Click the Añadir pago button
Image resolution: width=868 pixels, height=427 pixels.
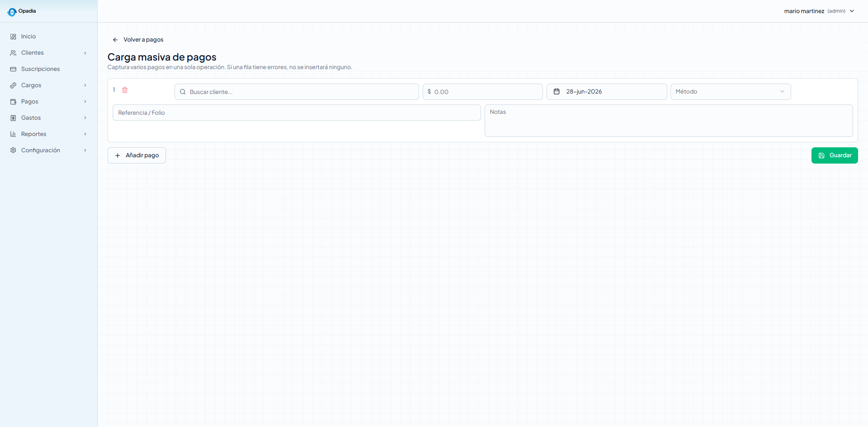click(137, 155)
